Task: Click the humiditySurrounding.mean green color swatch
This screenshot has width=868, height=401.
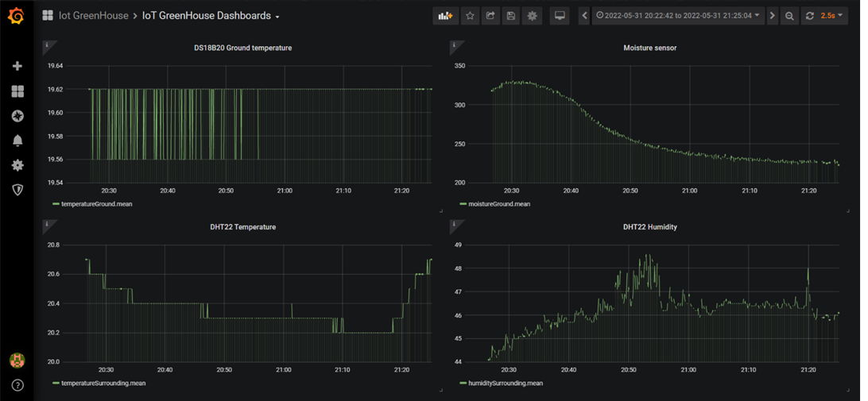Action: (463, 383)
